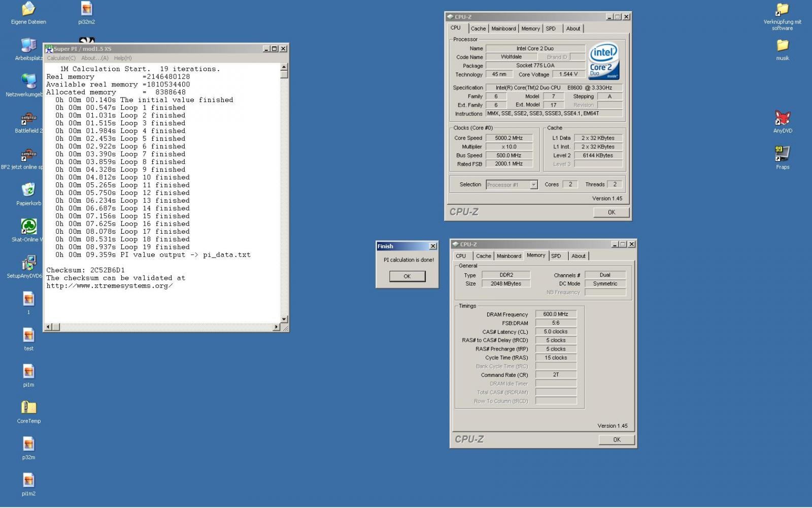Open the Papierkorb recycle bin icon

tap(28, 190)
